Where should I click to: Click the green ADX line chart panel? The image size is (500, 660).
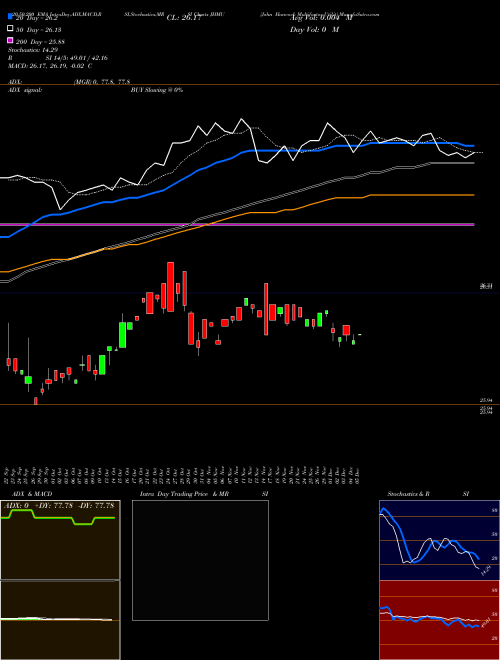coord(60,540)
